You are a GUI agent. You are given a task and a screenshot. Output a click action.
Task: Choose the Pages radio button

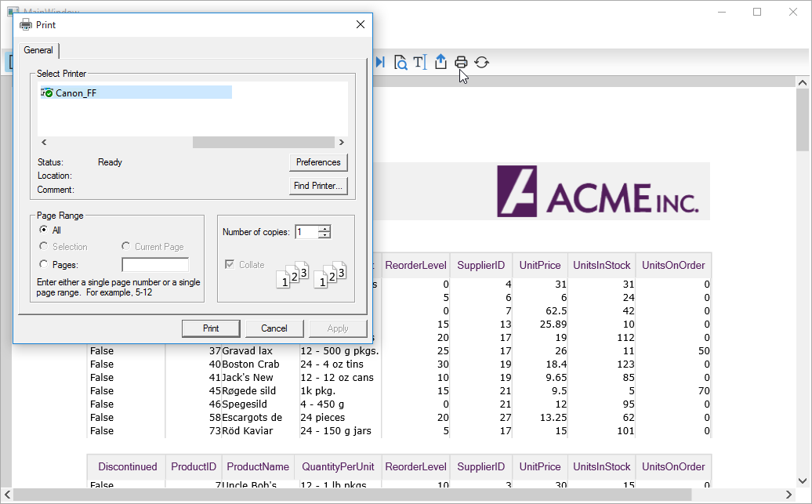pos(44,265)
